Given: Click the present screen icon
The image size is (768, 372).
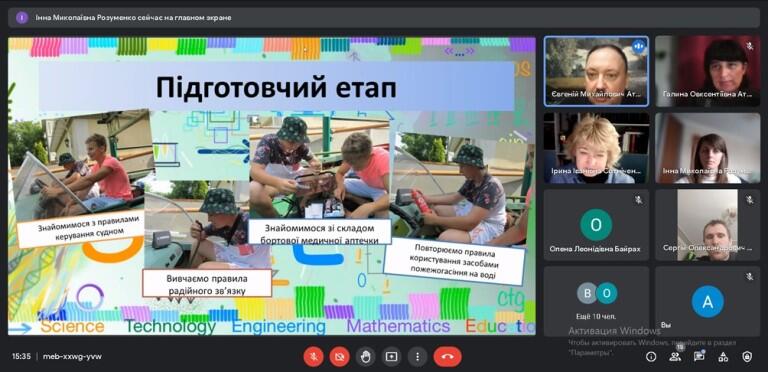Looking at the screenshot, I should pyautogui.click(x=391, y=356).
